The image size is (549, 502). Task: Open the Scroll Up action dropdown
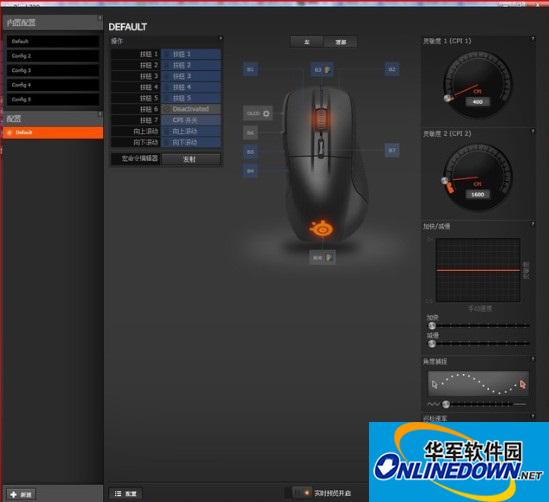click(191, 131)
